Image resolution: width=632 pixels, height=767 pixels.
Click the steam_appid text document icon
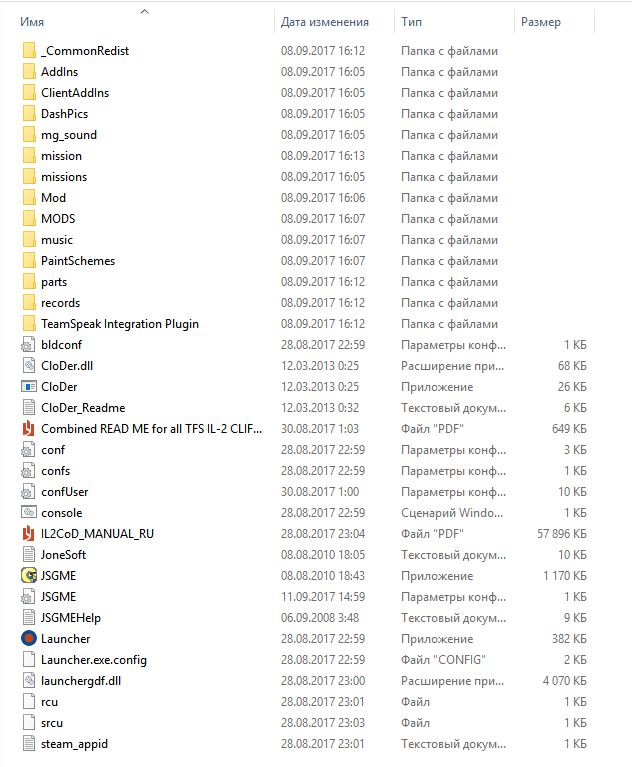pyautogui.click(x=29, y=744)
